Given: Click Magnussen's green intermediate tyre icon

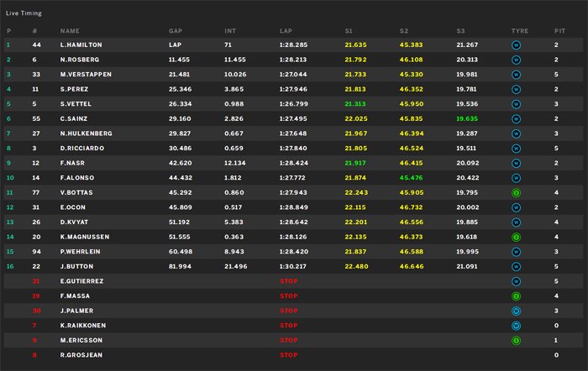Looking at the screenshot, I should click(516, 238).
